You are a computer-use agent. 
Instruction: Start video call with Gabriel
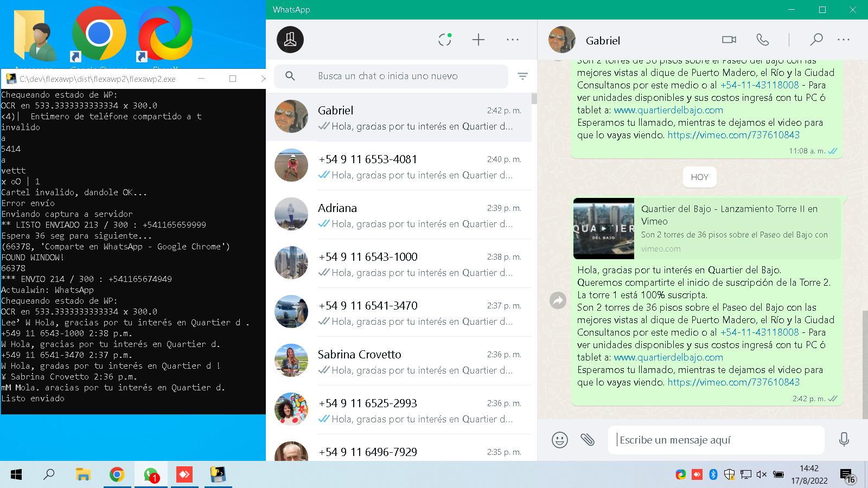pyautogui.click(x=729, y=40)
